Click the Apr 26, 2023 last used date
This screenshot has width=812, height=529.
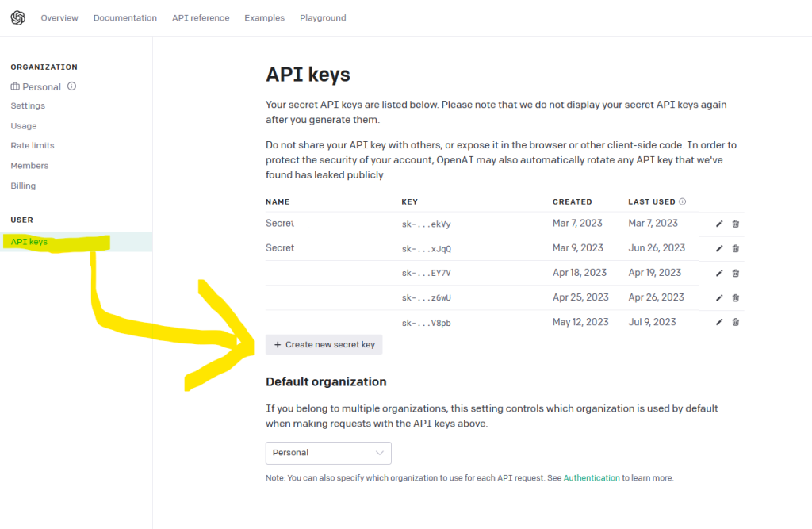[656, 297]
